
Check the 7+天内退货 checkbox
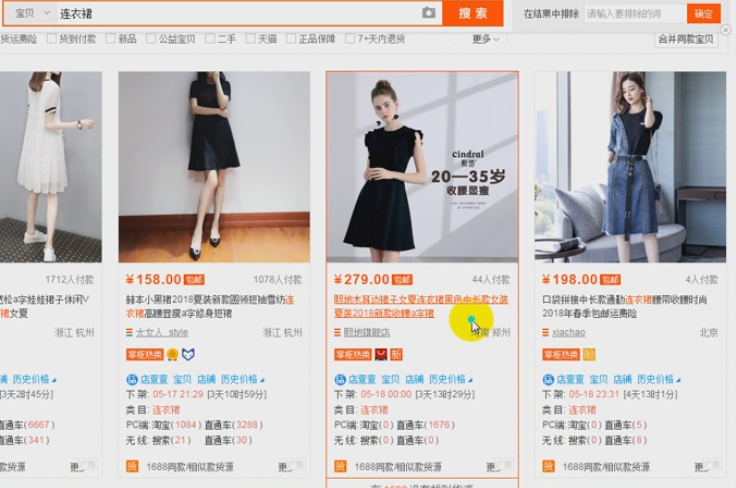point(350,39)
